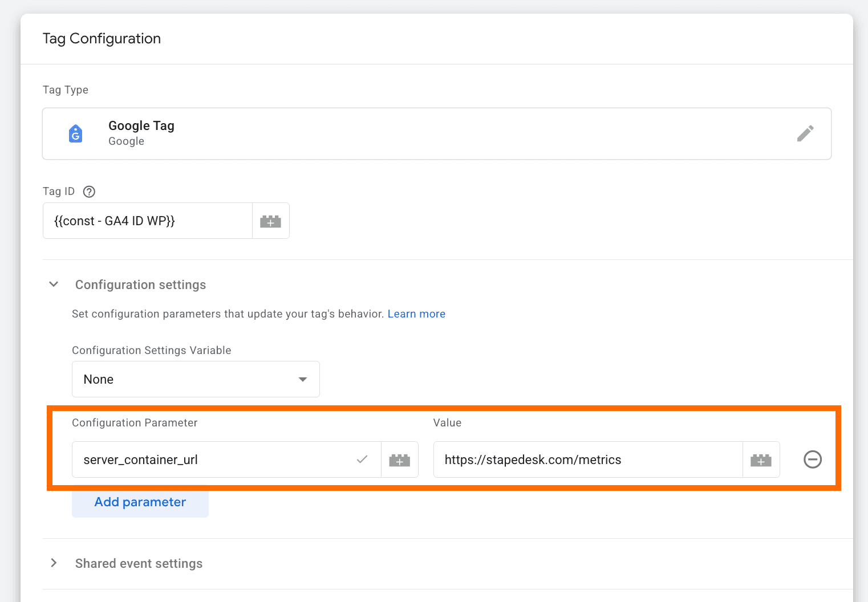Click the Tag Configuration title

(x=102, y=39)
